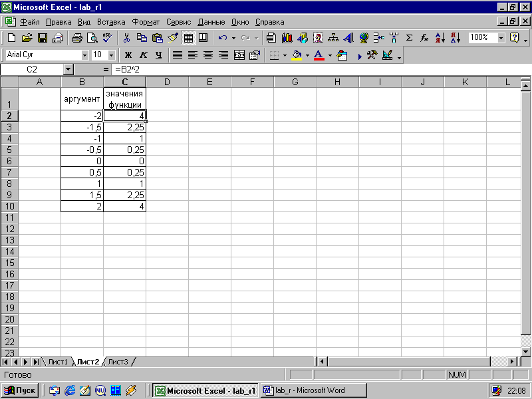
Task: Open print preview icon
Action: click(x=92, y=38)
